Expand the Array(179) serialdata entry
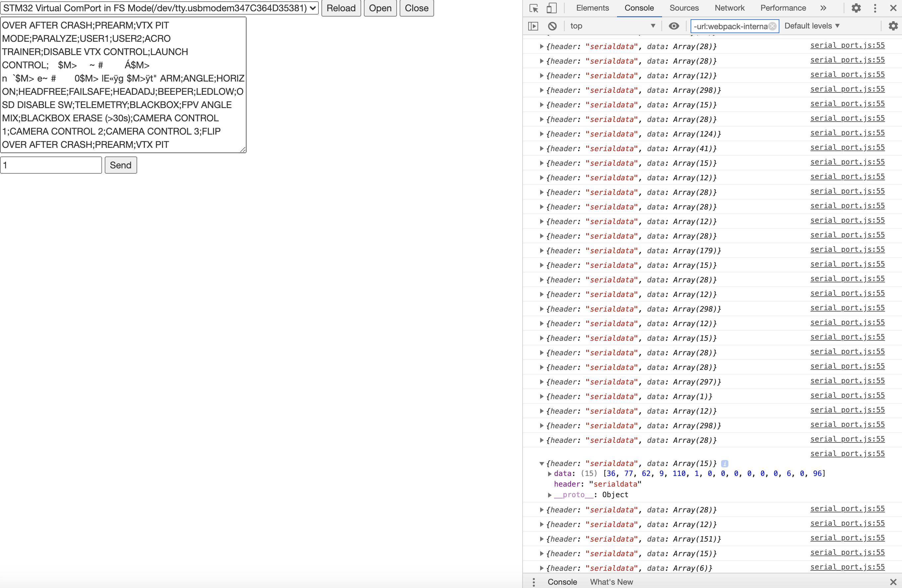This screenshot has height=588, width=902. coord(541,251)
